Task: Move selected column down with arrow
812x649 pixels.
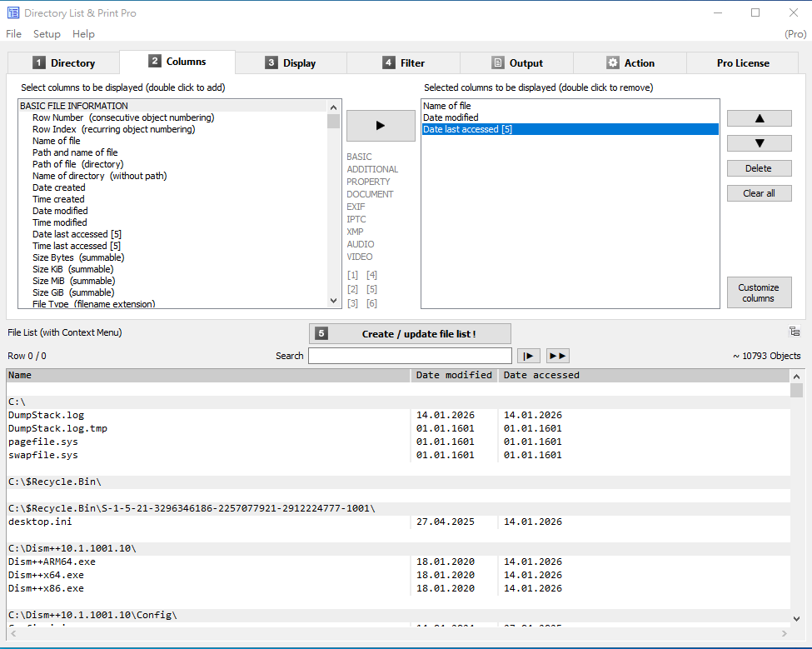Action: 759,143
